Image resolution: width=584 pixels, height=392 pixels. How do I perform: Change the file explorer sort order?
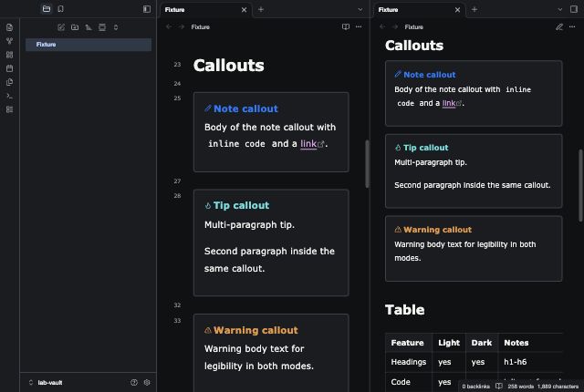pos(89,27)
